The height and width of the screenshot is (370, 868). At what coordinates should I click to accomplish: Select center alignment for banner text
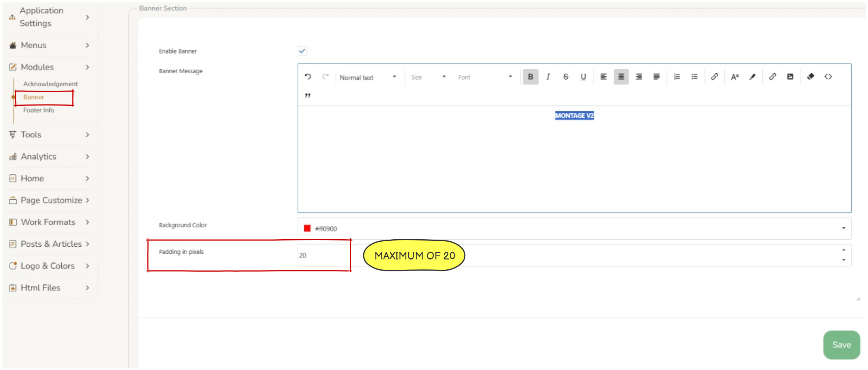pyautogui.click(x=621, y=77)
